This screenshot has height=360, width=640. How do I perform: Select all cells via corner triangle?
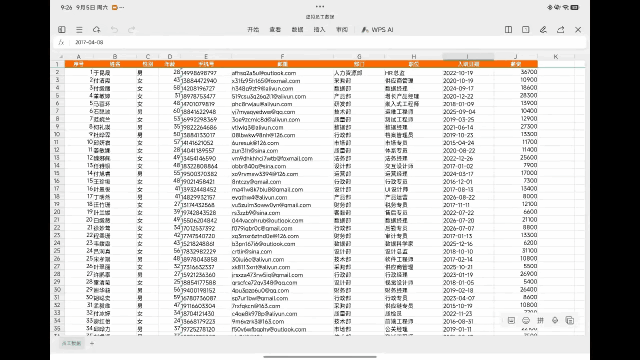click(x=61, y=57)
